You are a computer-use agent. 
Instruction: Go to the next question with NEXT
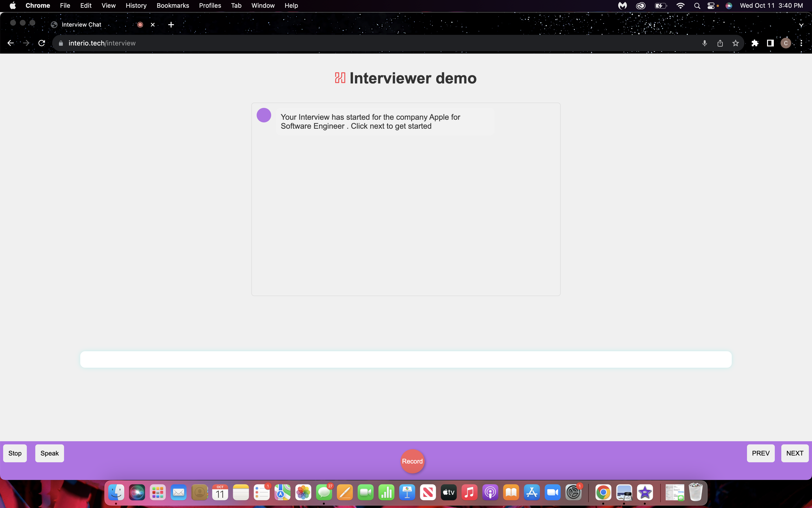795,453
